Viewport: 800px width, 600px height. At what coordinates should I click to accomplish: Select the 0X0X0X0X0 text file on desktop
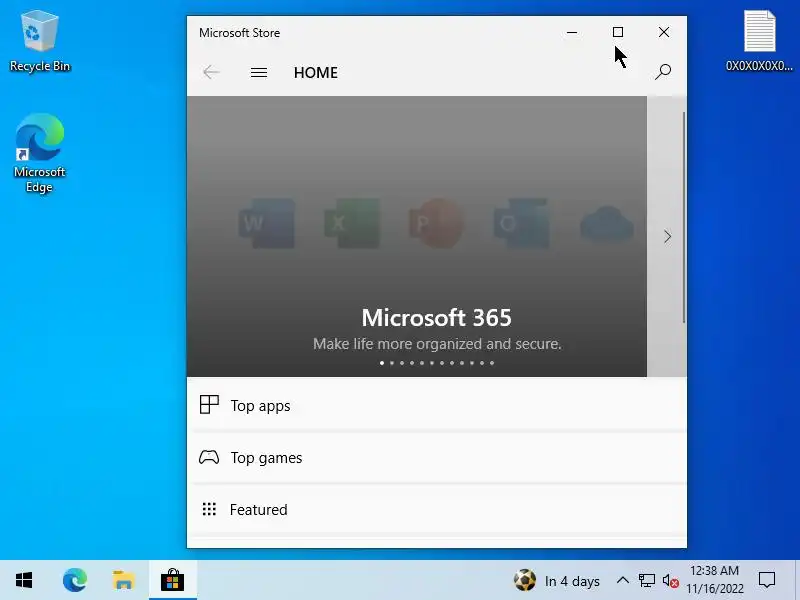pyautogui.click(x=759, y=41)
